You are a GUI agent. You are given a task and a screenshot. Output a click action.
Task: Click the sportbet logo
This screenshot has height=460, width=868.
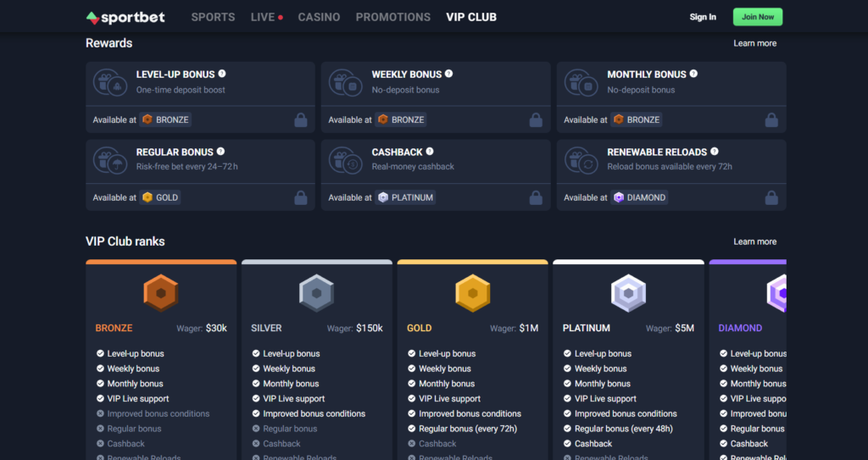coord(125,18)
